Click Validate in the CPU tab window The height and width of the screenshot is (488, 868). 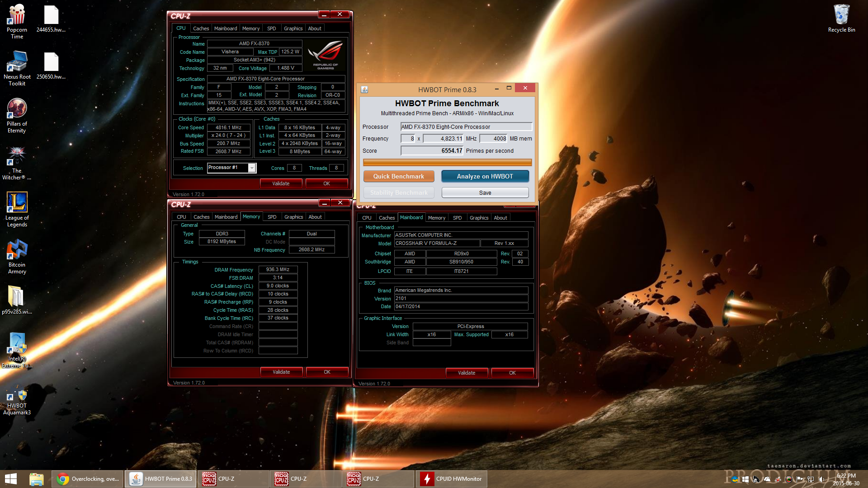click(x=281, y=183)
